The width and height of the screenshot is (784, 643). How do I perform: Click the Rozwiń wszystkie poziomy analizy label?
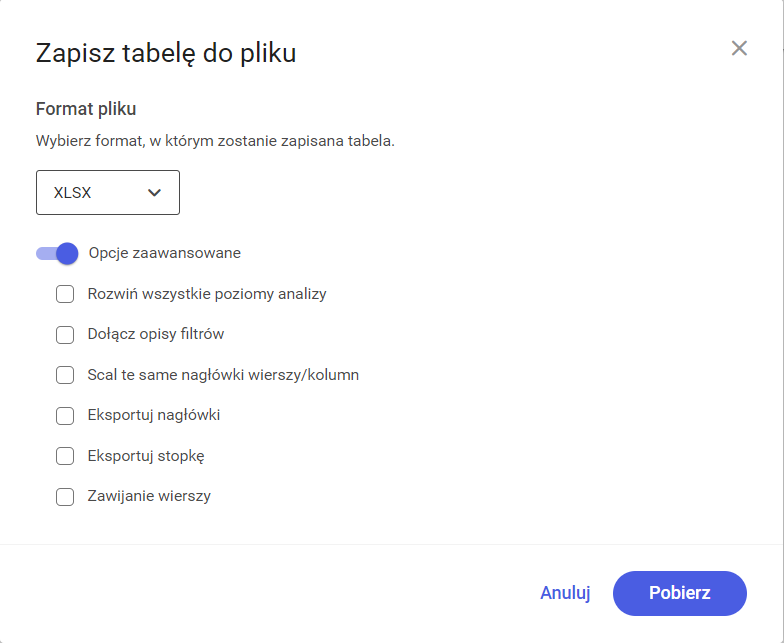(x=207, y=294)
